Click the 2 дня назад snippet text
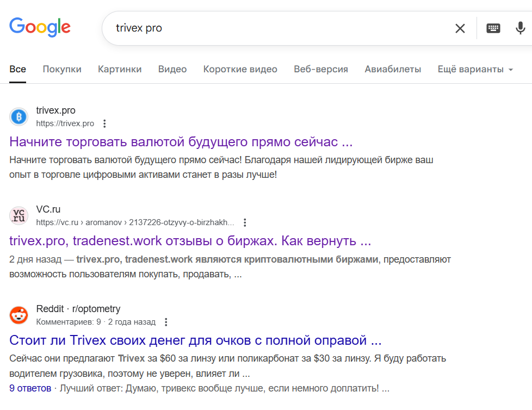The width and height of the screenshot is (532, 410). click(x=35, y=260)
